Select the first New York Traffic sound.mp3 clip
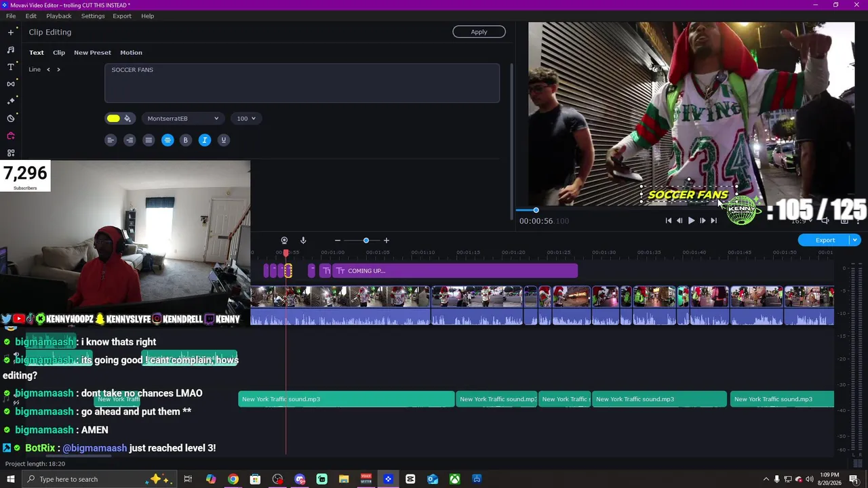The height and width of the screenshot is (488, 868). point(346,399)
